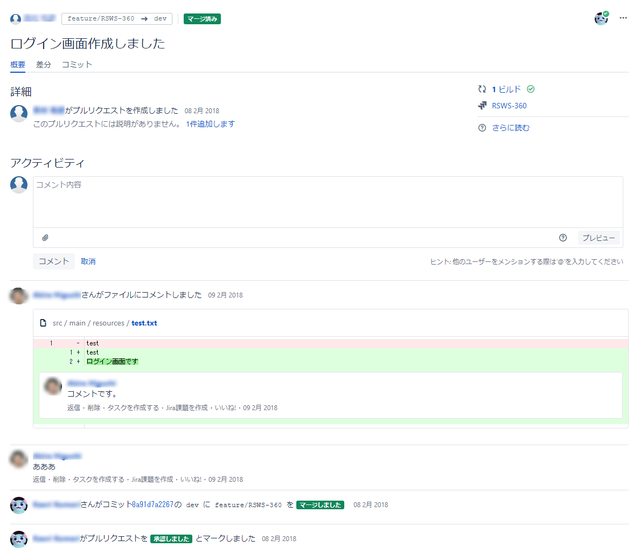Click the コメント submit button
Screen dimensions: 640x554
[53, 261]
